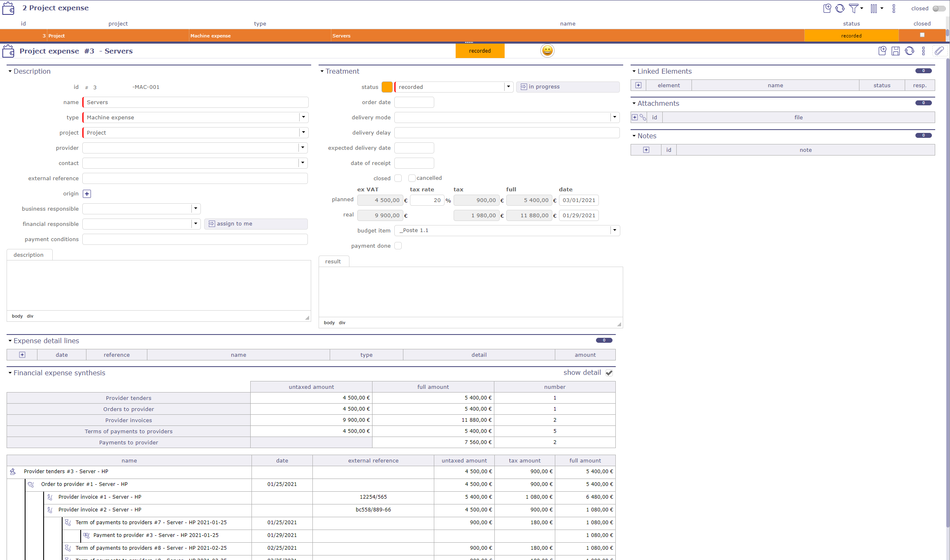Click the in progress button
The height and width of the screenshot is (560, 950).
pyautogui.click(x=568, y=87)
